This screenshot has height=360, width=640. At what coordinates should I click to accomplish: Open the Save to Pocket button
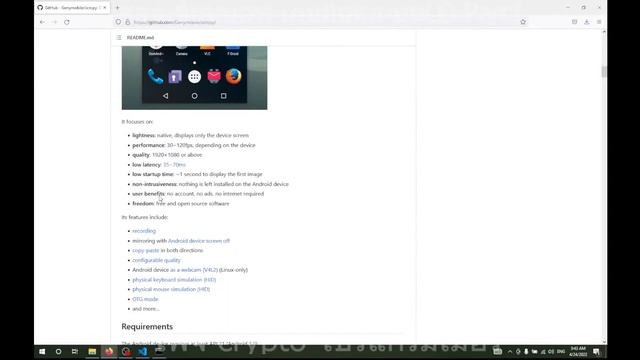tap(574, 22)
